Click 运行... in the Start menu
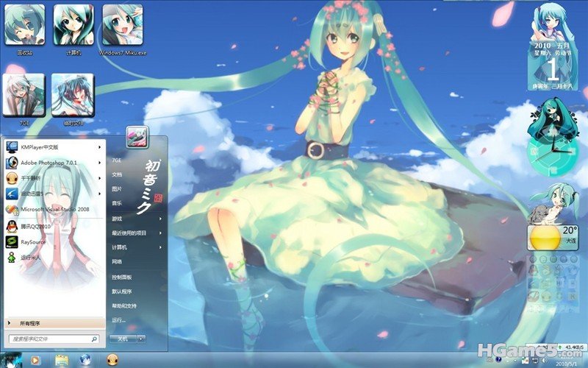The height and width of the screenshot is (368, 588). 118,320
